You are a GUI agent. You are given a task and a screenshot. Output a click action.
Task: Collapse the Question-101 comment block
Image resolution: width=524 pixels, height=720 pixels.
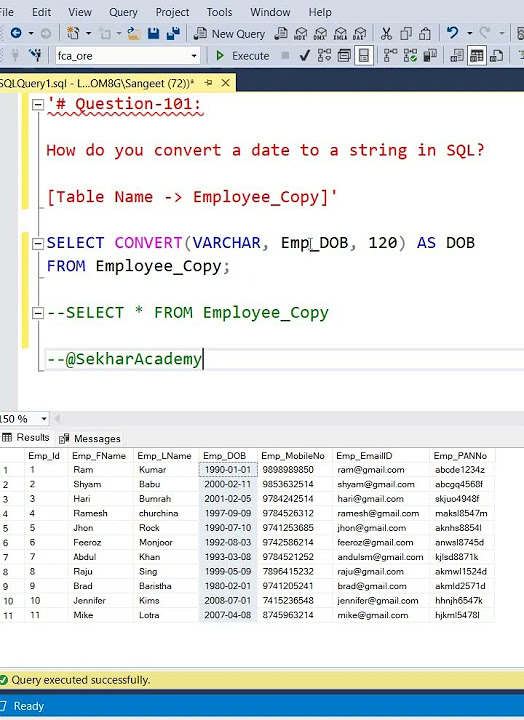[x=38, y=105]
